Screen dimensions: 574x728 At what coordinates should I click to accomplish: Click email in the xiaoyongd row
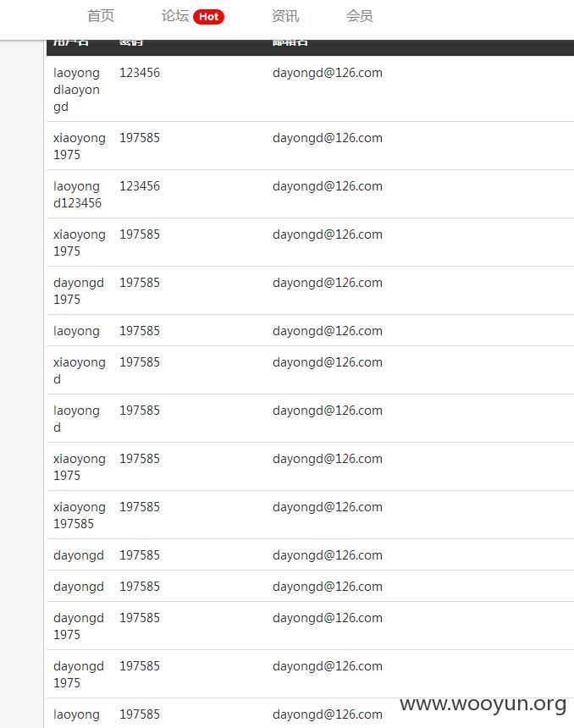(328, 362)
